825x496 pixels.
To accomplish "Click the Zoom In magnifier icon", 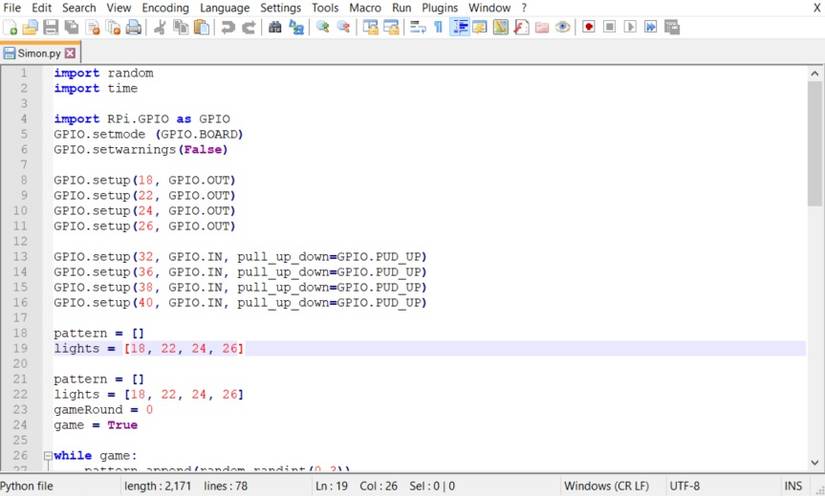I will click(x=323, y=27).
